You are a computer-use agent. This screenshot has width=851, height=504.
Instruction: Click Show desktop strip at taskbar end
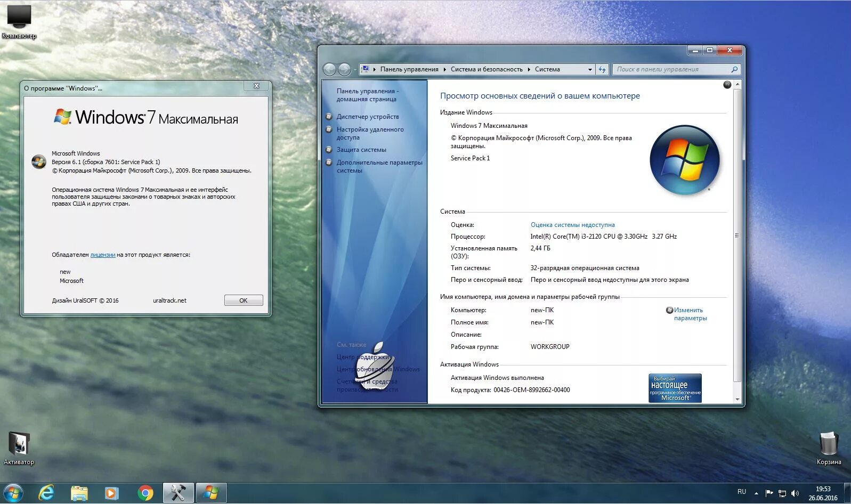(847, 493)
